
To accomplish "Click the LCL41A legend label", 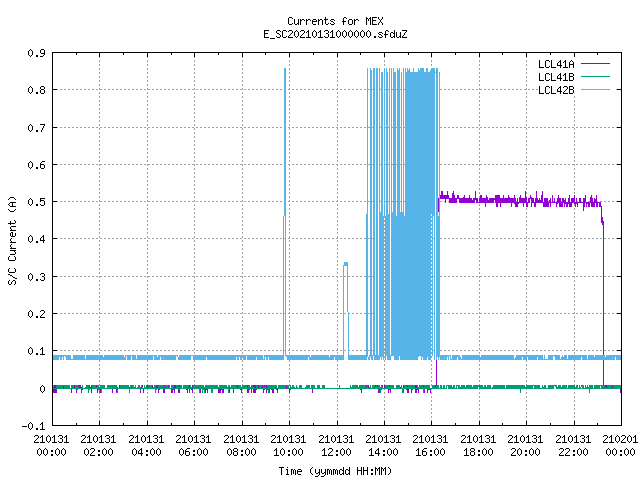I will (x=556, y=64).
